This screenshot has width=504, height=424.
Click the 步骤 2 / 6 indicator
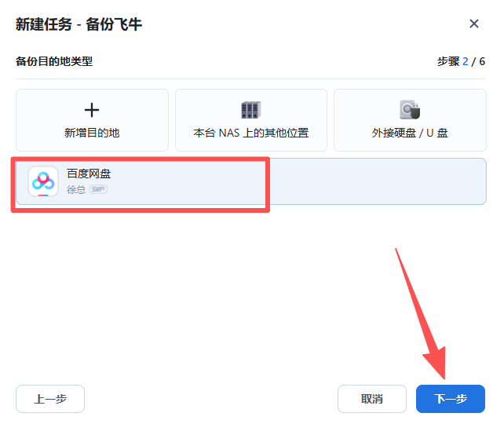(461, 61)
